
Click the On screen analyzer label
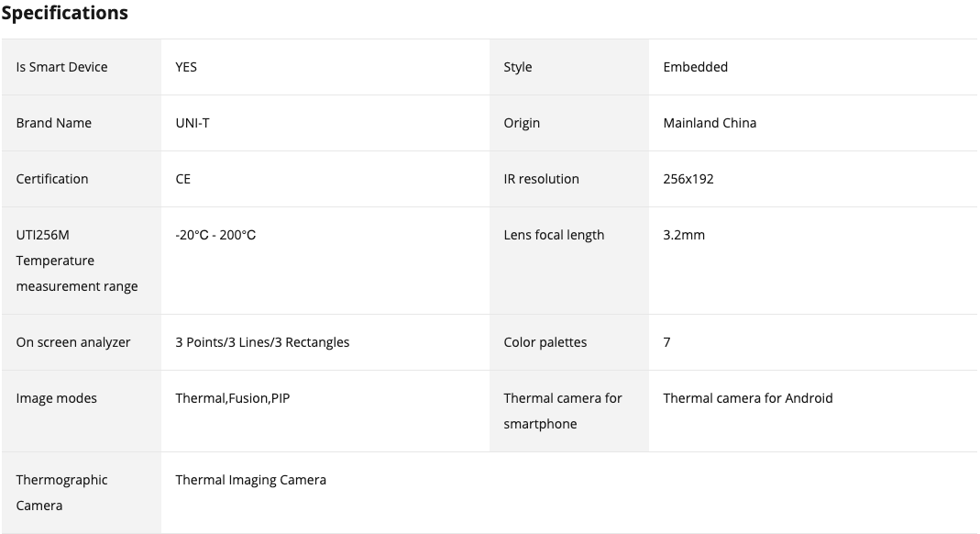pyautogui.click(x=73, y=342)
